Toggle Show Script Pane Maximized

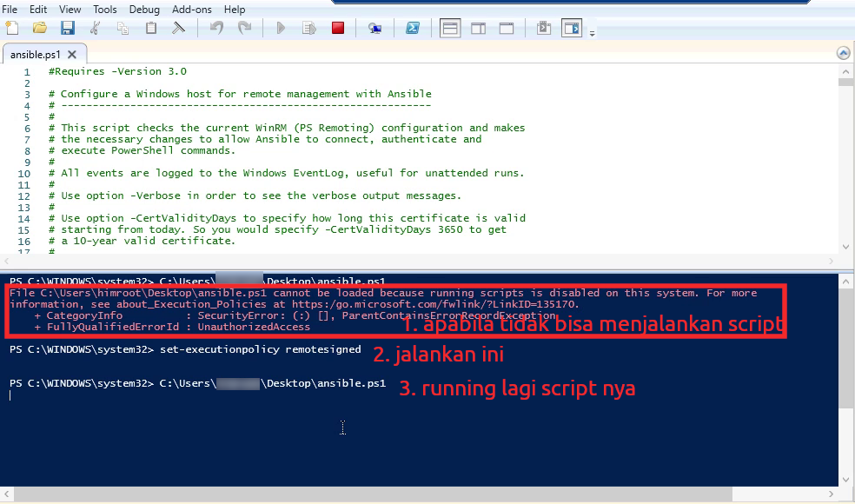coord(506,28)
